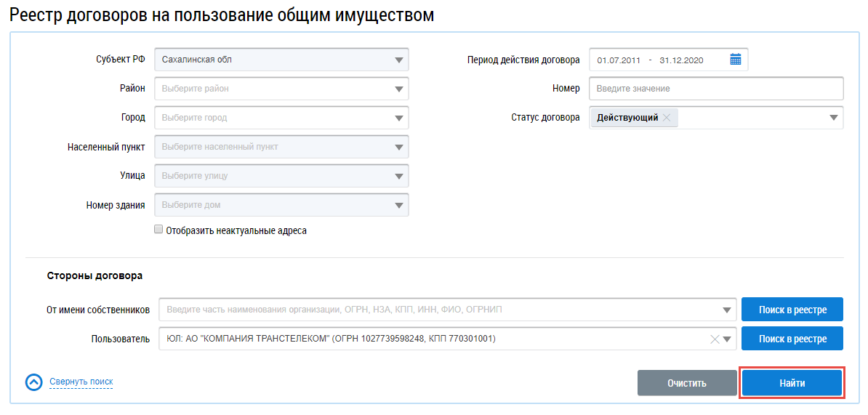Click the От имени собственников text field

point(436,310)
